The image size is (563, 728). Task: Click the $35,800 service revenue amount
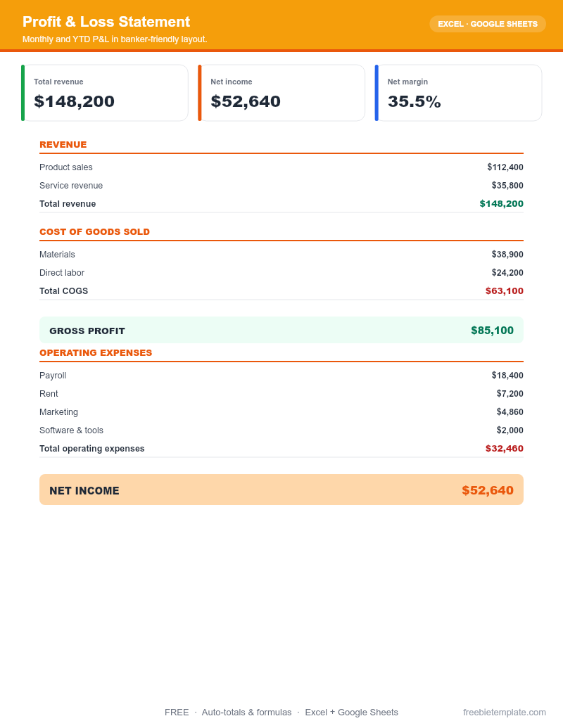(x=507, y=185)
